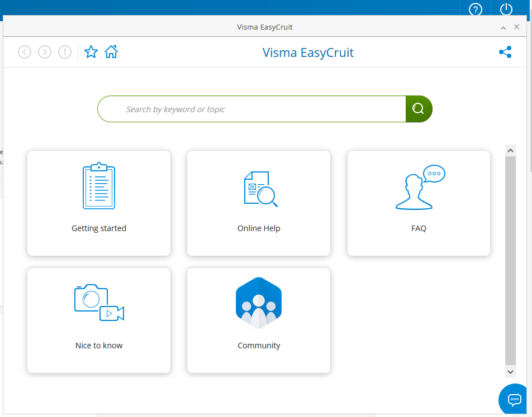Open the Getting started clipboard icon

[99, 186]
